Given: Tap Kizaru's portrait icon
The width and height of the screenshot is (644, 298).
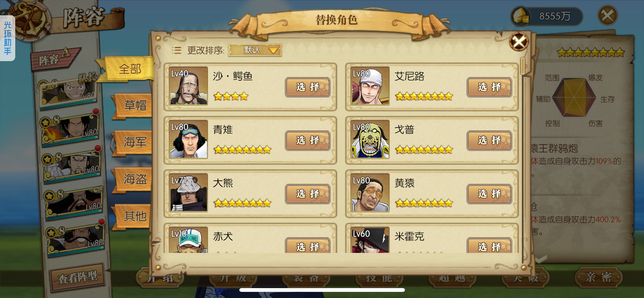Looking at the screenshot, I should point(370,193).
